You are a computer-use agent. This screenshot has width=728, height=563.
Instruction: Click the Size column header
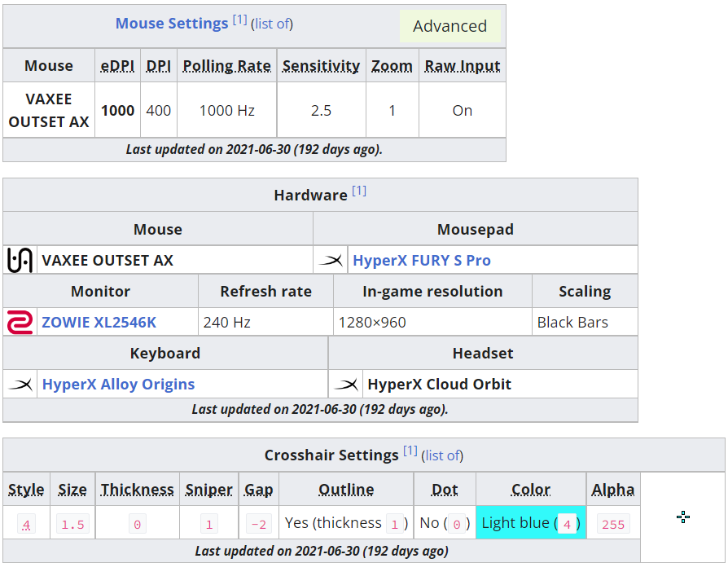(x=72, y=490)
